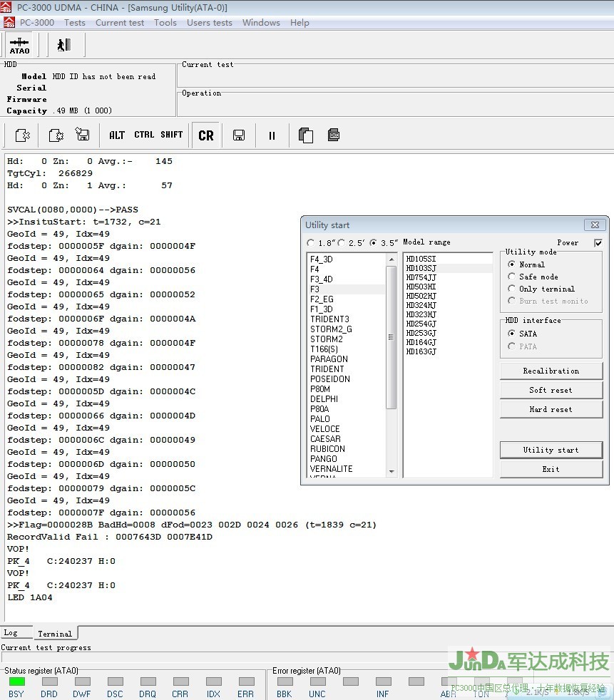614x700 pixels.
Task: Click the copy pages icon
Action: click(305, 135)
